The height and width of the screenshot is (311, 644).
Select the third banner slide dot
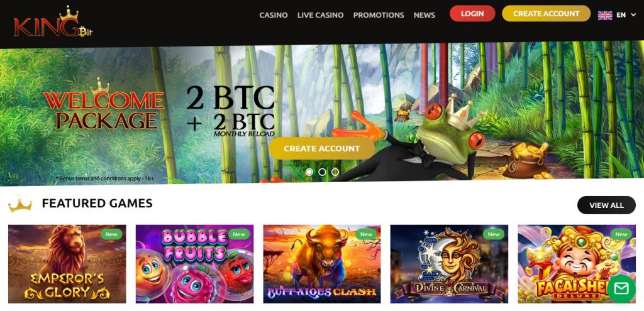tap(335, 172)
